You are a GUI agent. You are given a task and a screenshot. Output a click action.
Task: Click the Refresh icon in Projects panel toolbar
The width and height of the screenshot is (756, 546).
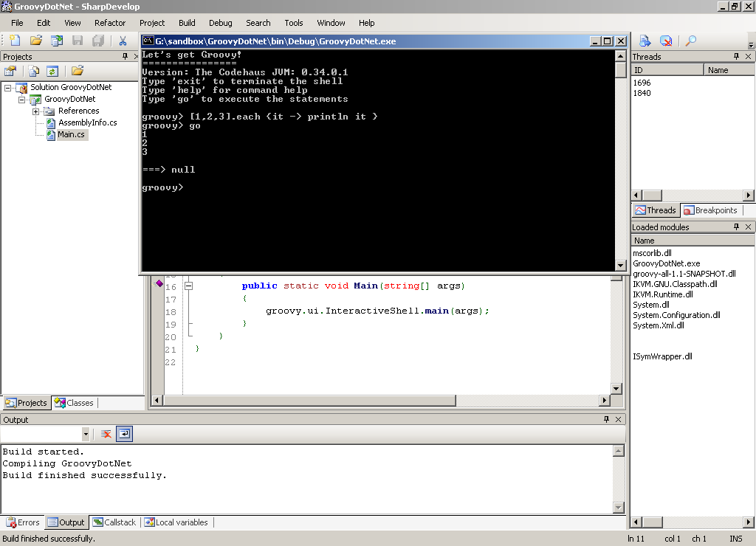[x=52, y=72]
